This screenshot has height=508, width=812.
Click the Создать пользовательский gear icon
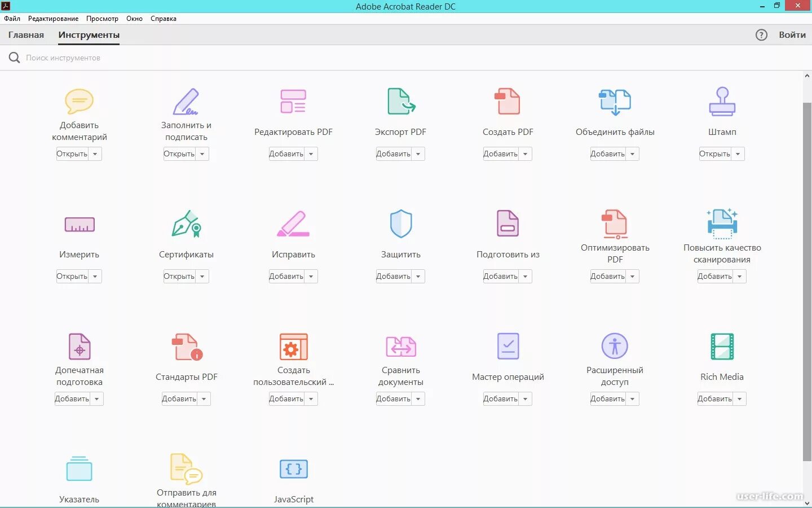click(x=294, y=347)
